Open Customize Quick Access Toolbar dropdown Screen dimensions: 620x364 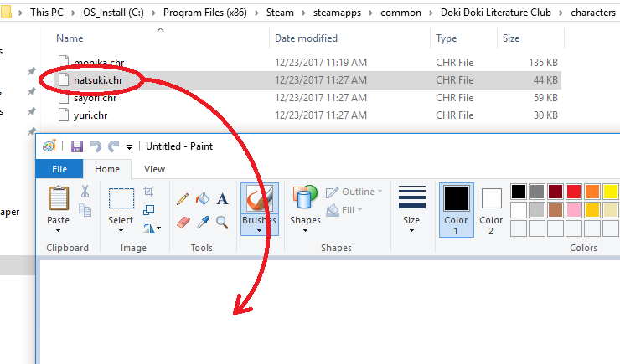pyautogui.click(x=129, y=147)
